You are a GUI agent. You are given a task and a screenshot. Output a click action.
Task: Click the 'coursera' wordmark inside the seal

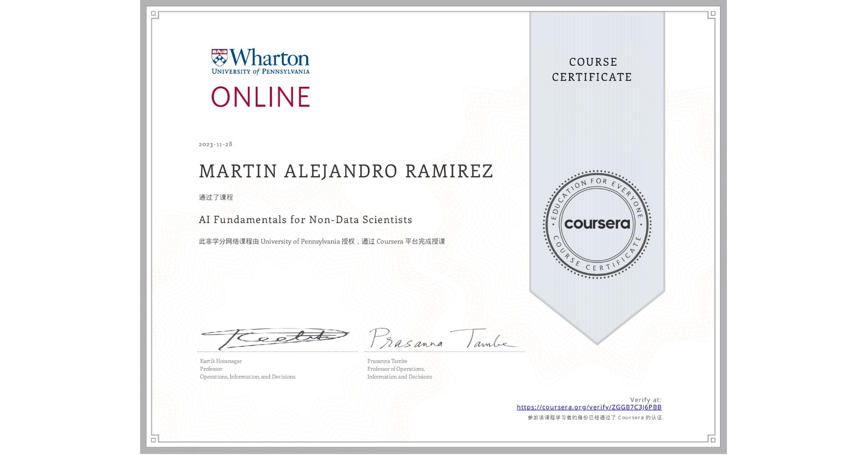click(x=597, y=224)
